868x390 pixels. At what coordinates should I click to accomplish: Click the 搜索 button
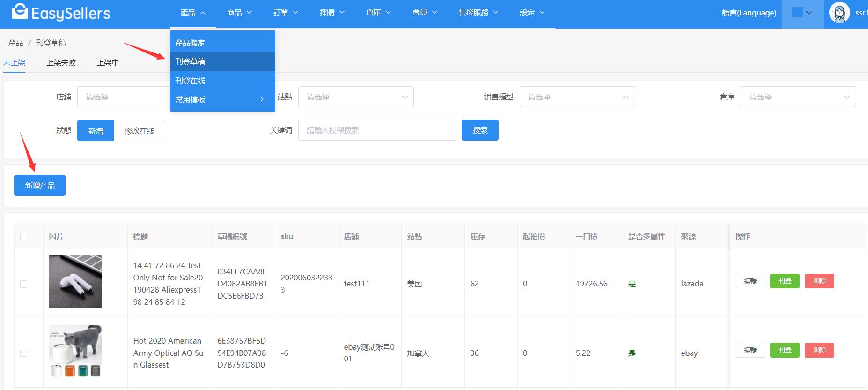480,130
